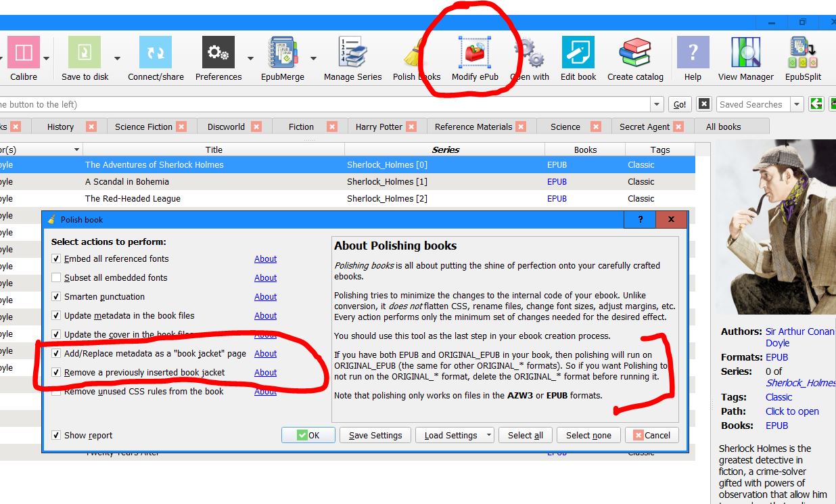Enable Remove unused CSS rules checkbox
This screenshot has width=836, height=504.
57,392
